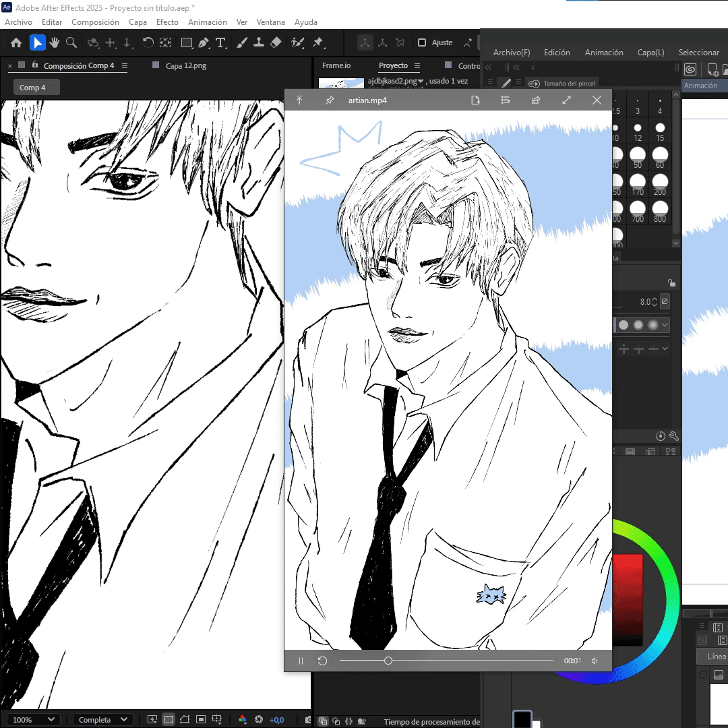This screenshot has height=728, width=728.
Task: Open playlist list icon in artian.mp4 player
Action: (x=506, y=100)
